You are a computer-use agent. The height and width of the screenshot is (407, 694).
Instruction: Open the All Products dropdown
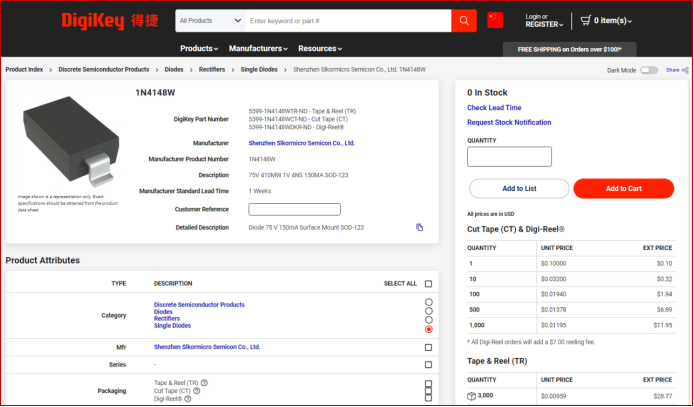[x=210, y=21]
